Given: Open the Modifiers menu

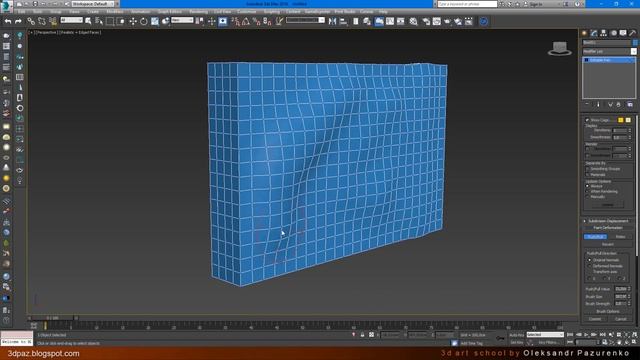Looking at the screenshot, I should (115, 12).
